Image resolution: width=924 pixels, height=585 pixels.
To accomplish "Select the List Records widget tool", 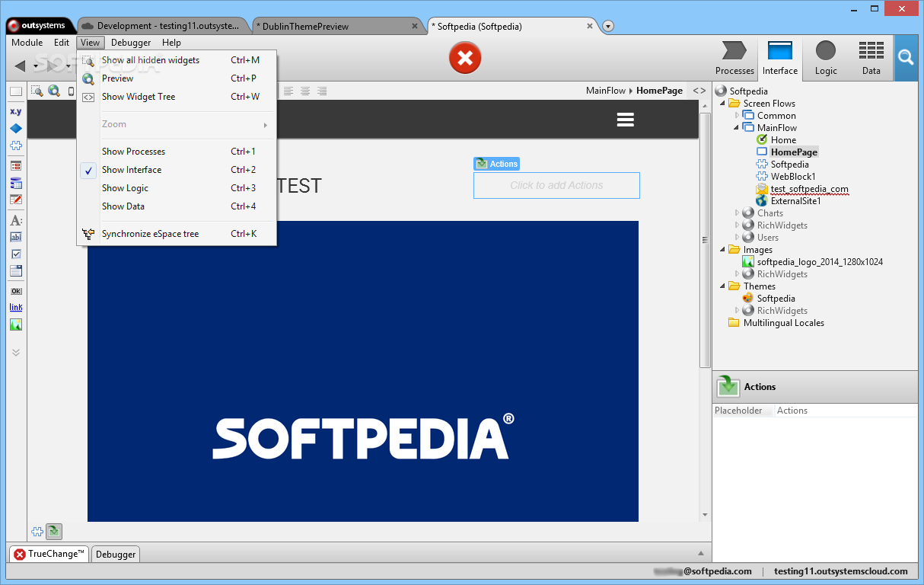I will [15, 165].
